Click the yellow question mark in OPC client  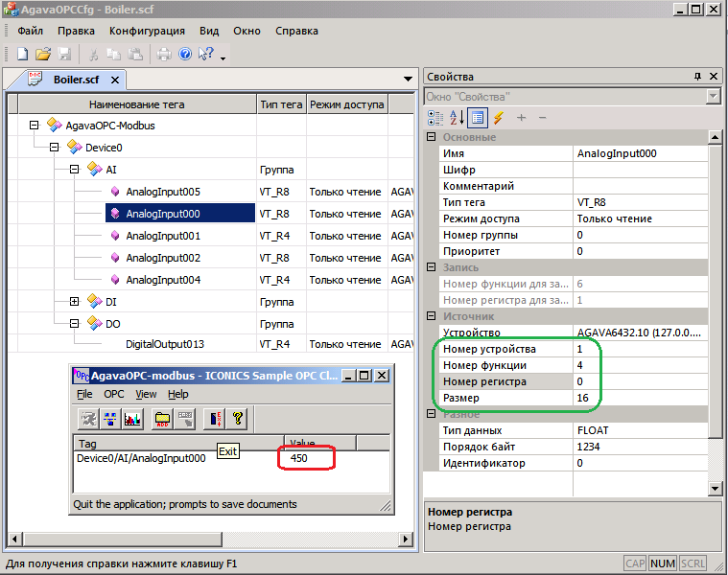pos(238,419)
